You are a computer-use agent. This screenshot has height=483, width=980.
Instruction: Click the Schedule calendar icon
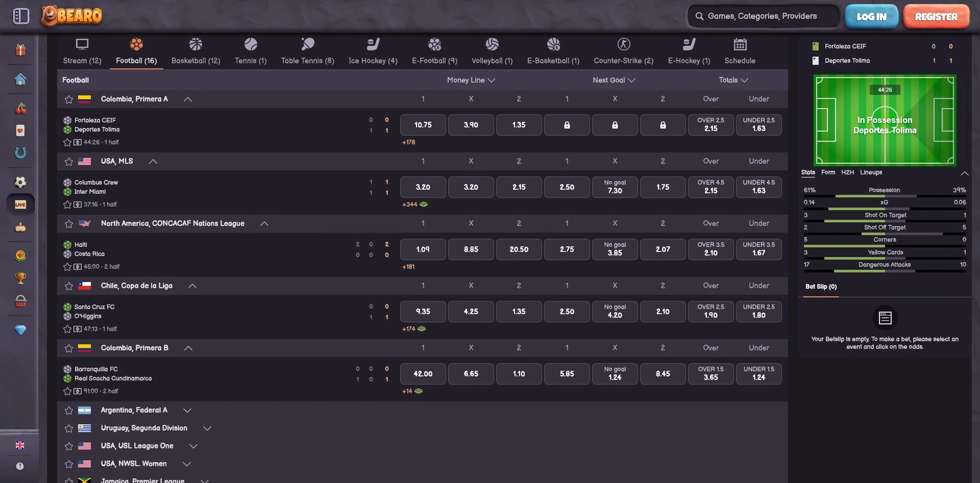point(740,44)
